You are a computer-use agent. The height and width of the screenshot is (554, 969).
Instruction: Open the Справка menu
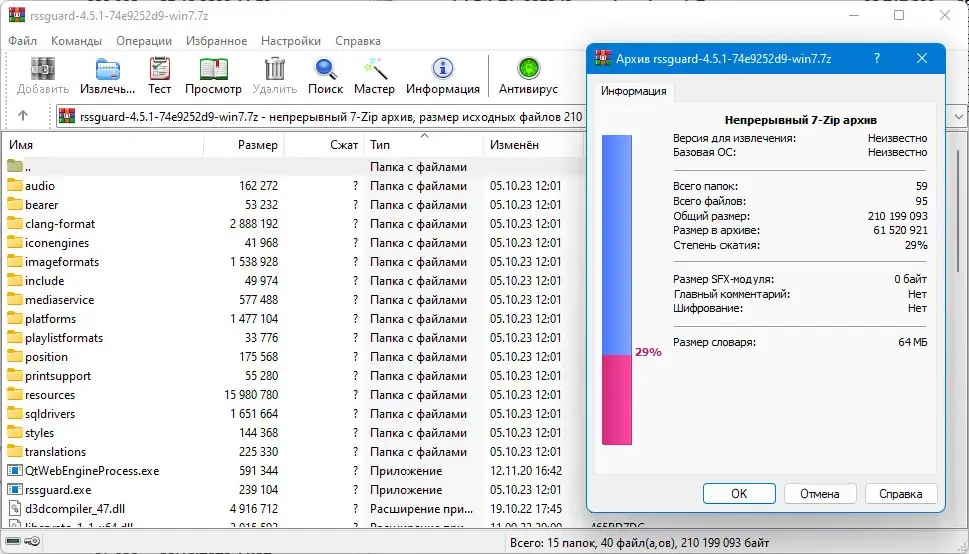358,41
